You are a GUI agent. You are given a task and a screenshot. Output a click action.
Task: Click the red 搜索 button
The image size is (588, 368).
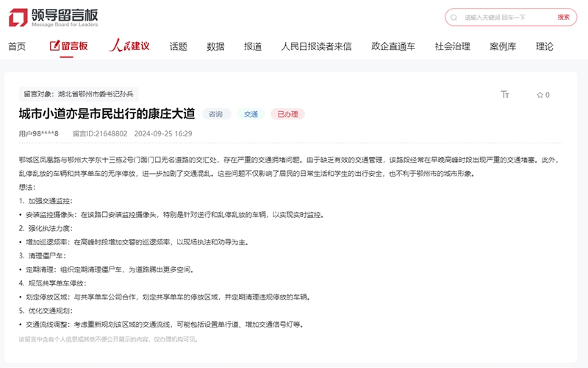pos(563,17)
